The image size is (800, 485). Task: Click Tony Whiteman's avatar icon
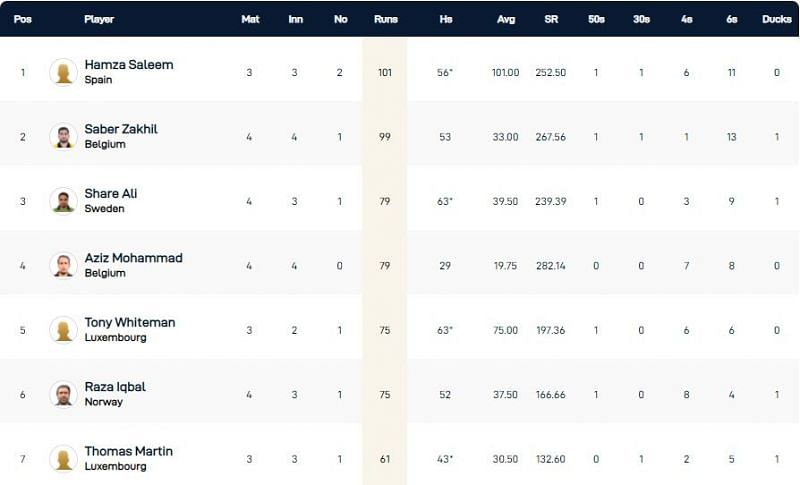63,329
